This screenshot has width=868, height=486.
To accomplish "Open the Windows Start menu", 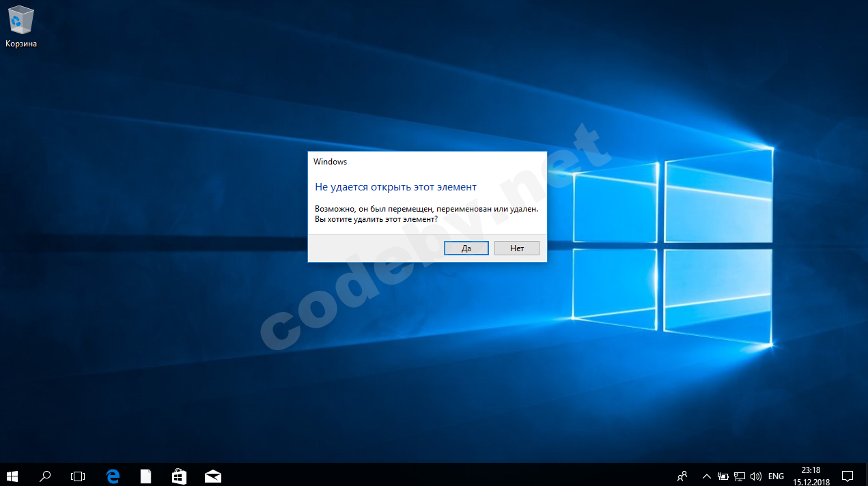I will [12, 475].
